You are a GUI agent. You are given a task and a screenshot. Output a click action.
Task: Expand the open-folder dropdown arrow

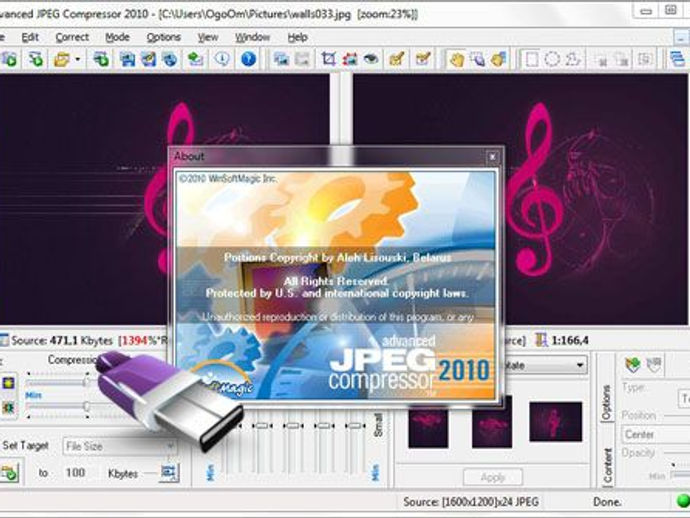[78, 59]
